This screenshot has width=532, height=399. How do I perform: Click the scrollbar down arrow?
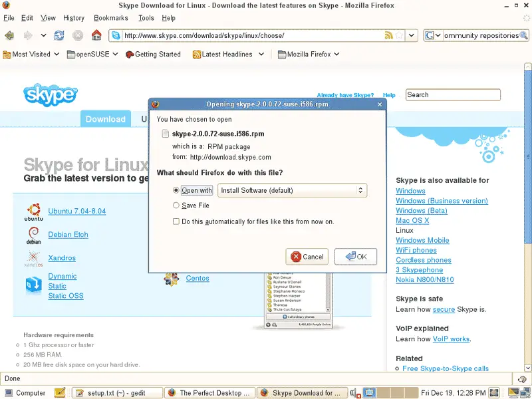point(528,368)
